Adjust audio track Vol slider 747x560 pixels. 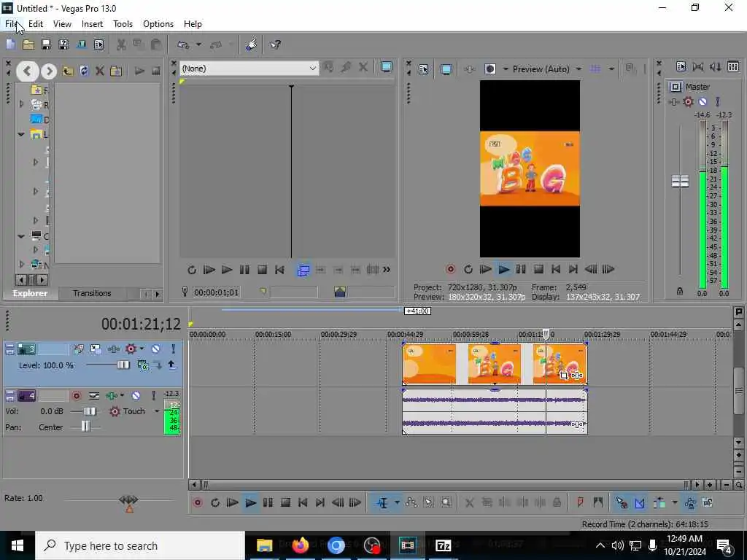pos(90,411)
